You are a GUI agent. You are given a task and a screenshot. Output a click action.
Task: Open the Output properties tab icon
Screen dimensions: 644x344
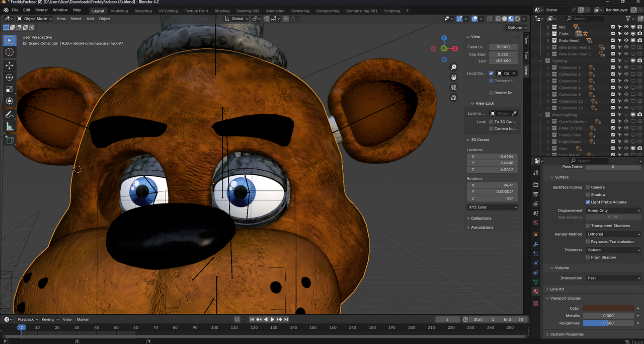pyautogui.click(x=536, y=194)
